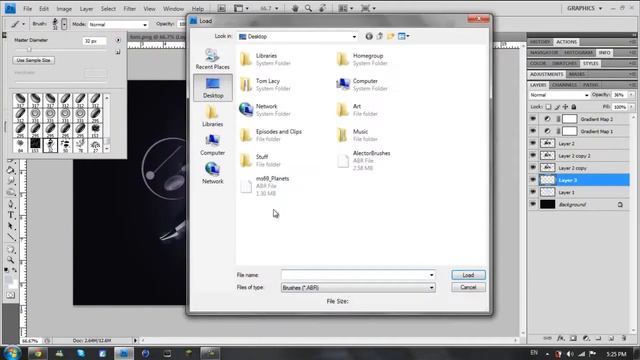Open the Stuff file folder

(x=261, y=160)
